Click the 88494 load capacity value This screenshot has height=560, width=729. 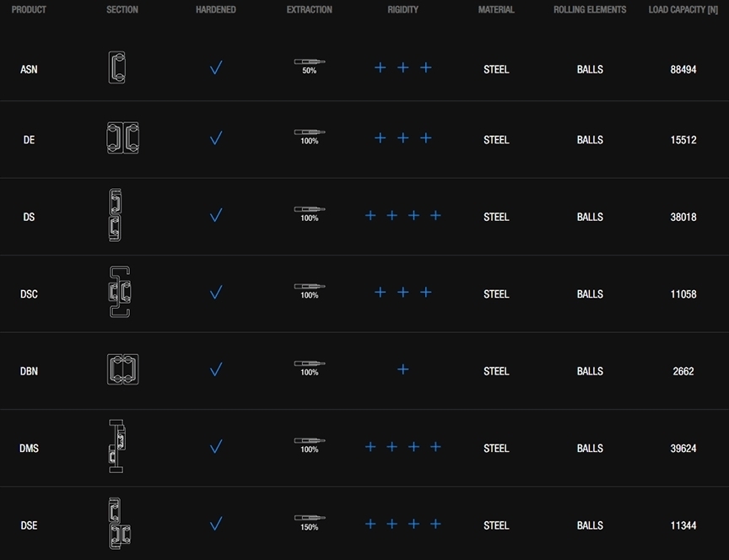[683, 69]
